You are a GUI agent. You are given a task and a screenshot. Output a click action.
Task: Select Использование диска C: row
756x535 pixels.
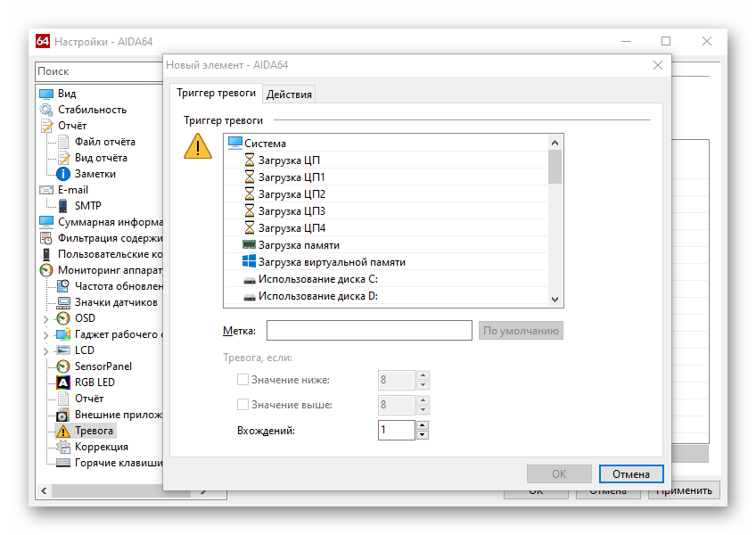pyautogui.click(x=386, y=279)
